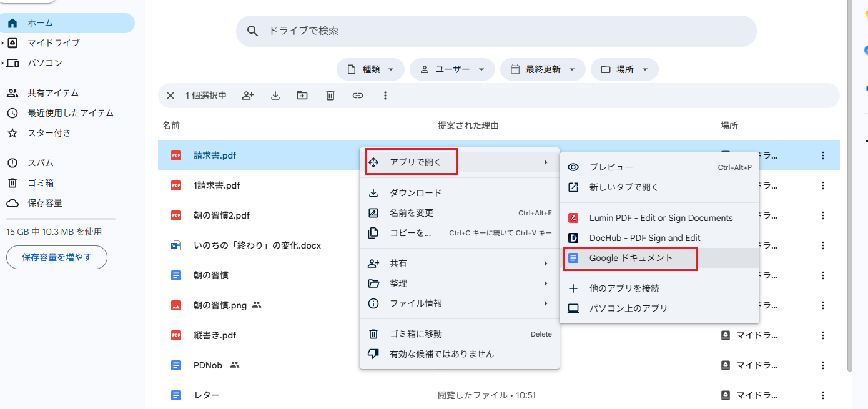
Task: Select プレビュー in the submenu
Action: click(659, 167)
